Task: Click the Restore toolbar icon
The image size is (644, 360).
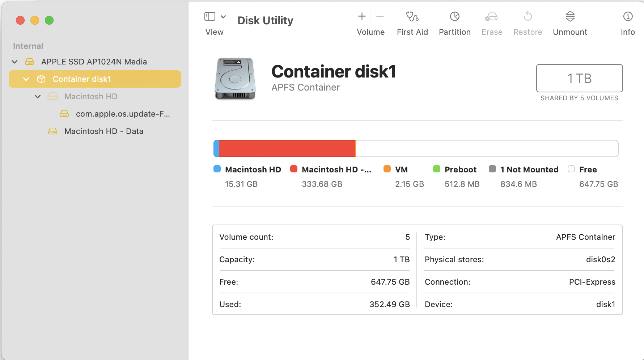Action: tap(528, 17)
